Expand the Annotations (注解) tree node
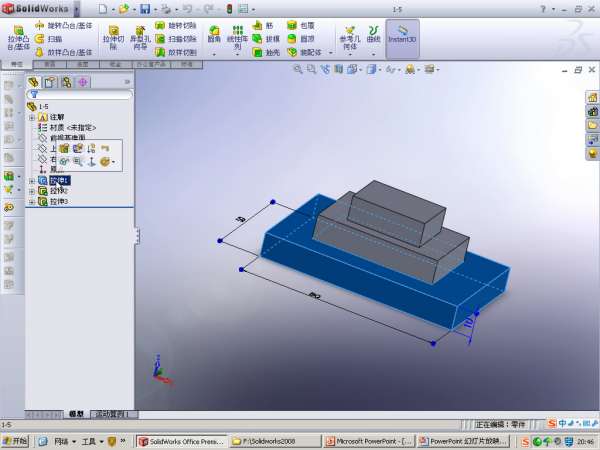The image size is (600, 450). (32, 117)
